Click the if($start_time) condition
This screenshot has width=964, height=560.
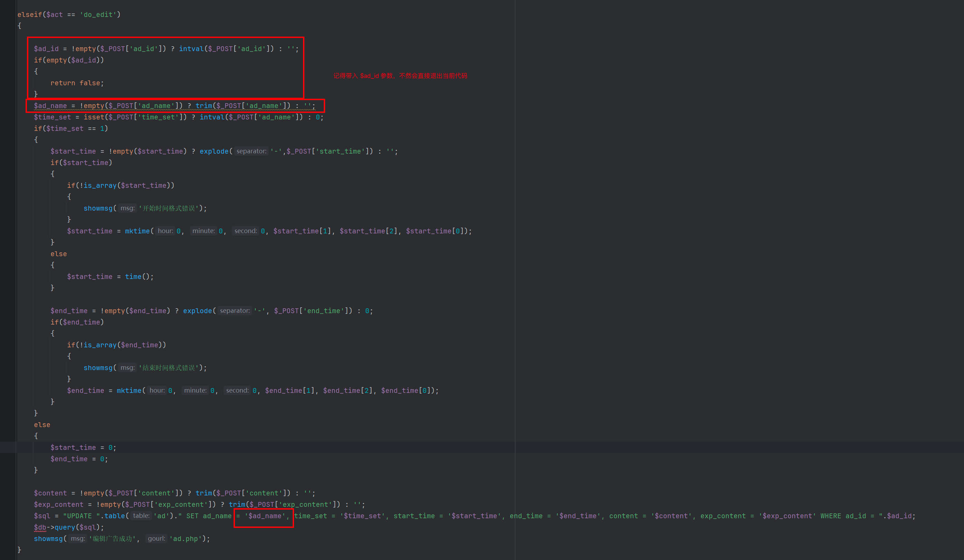point(81,163)
